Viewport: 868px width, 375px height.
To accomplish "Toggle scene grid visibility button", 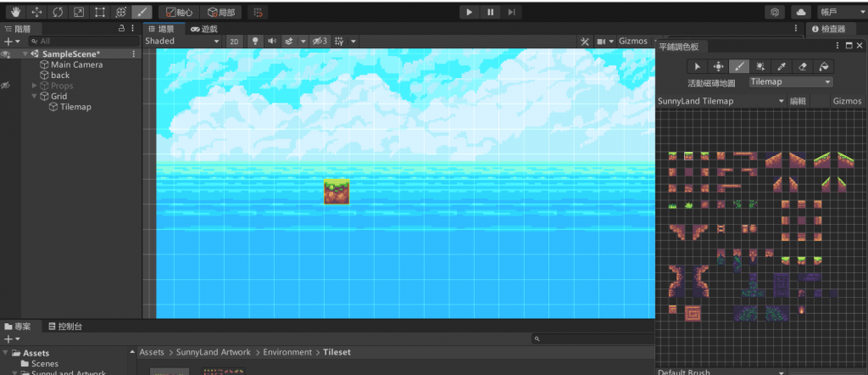I will 339,41.
